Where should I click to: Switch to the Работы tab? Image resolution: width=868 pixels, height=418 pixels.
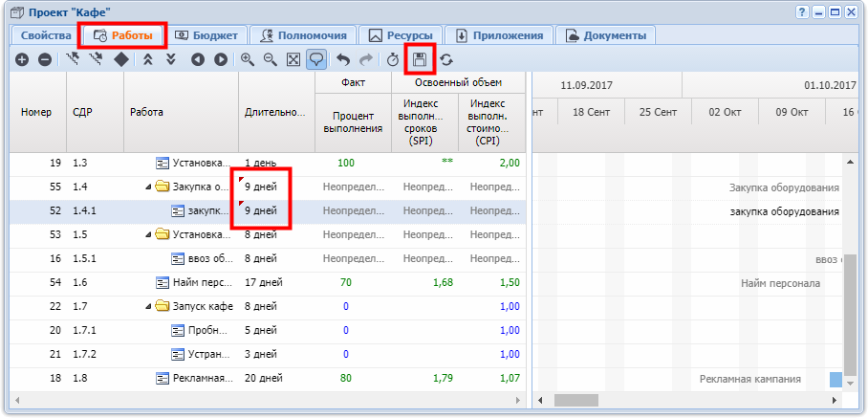click(124, 36)
